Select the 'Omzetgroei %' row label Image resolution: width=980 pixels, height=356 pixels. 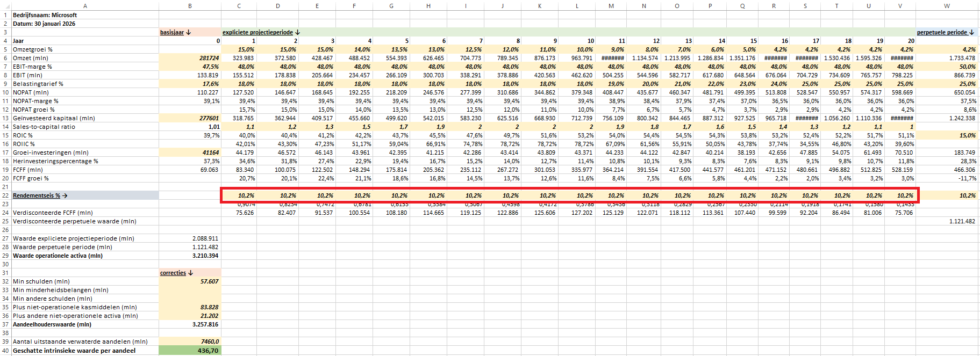pos(33,49)
